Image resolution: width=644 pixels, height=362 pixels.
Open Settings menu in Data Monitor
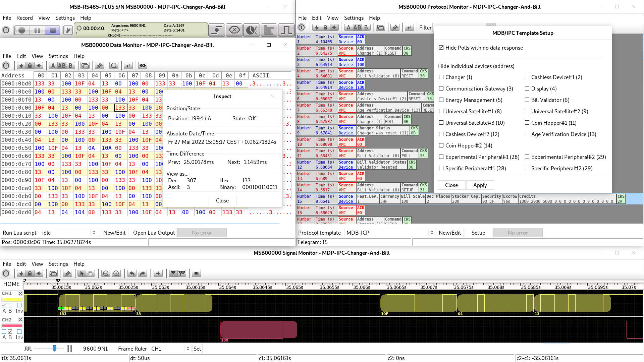click(x=58, y=56)
